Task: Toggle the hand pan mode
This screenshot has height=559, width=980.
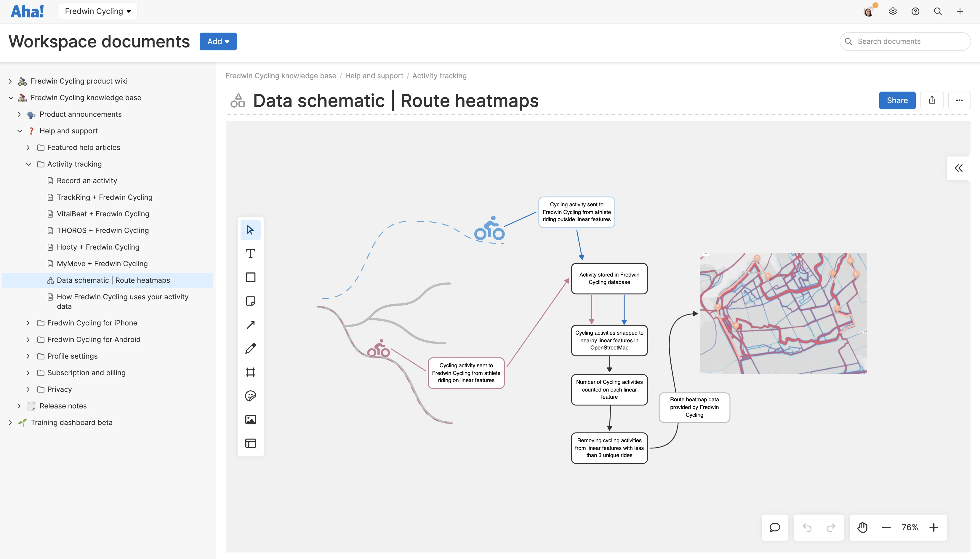Action: pyautogui.click(x=862, y=528)
